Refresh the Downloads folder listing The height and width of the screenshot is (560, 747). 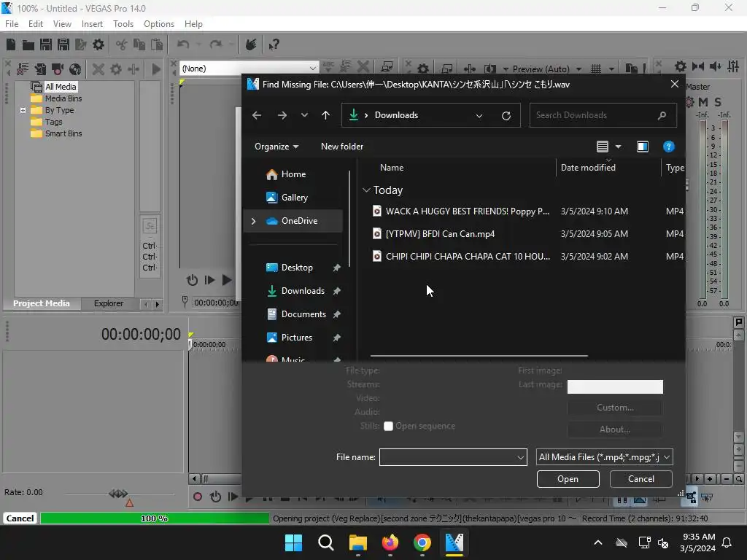506,116
